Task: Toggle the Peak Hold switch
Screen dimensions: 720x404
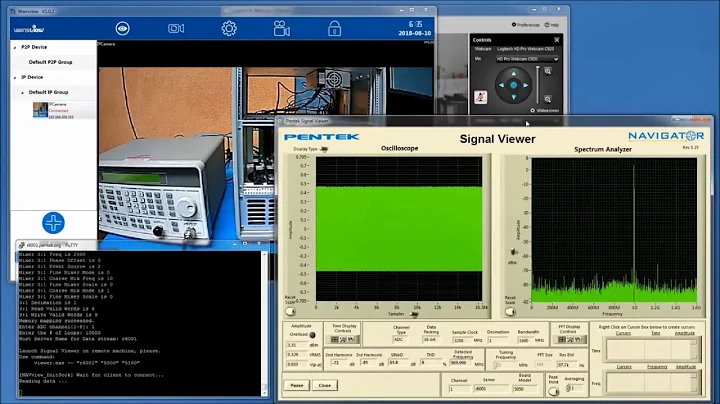Action: pos(554,391)
